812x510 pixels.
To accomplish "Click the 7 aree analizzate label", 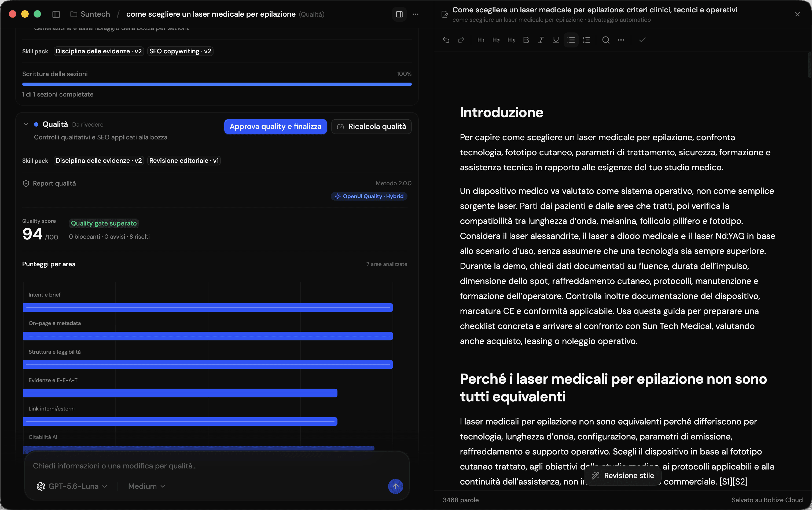I will 387,264.
